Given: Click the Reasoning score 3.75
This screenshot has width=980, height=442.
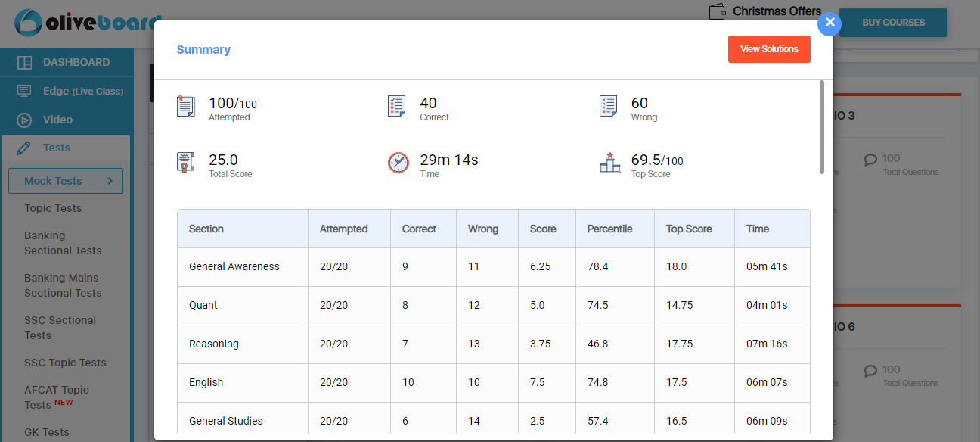Looking at the screenshot, I should 541,344.
